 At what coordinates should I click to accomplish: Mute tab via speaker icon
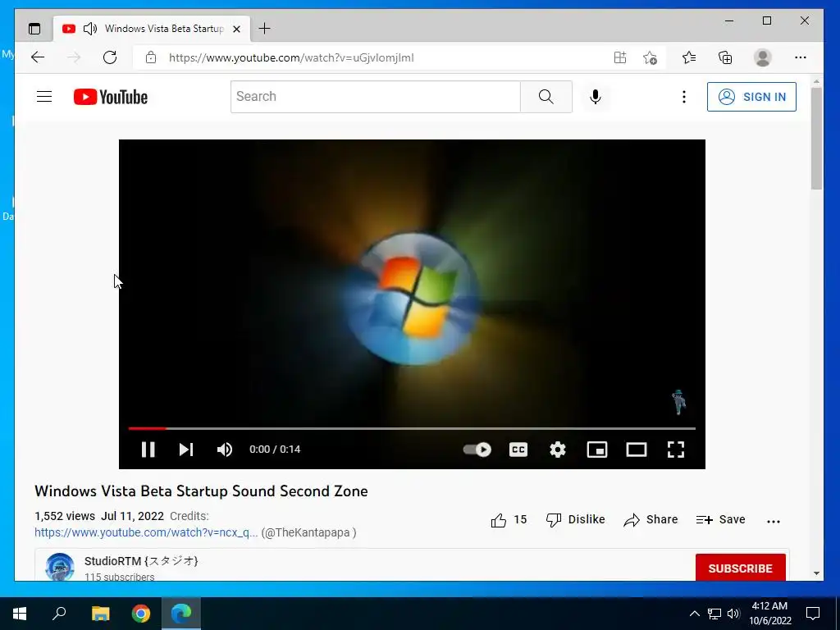coord(90,29)
